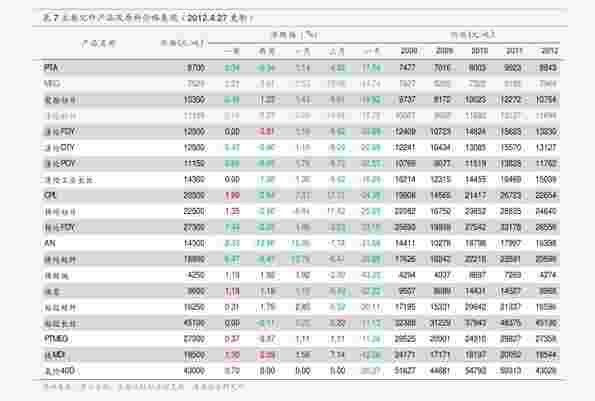Click the 21417 value in the CPL row
595x401 pixels.
pyautogui.click(x=475, y=195)
